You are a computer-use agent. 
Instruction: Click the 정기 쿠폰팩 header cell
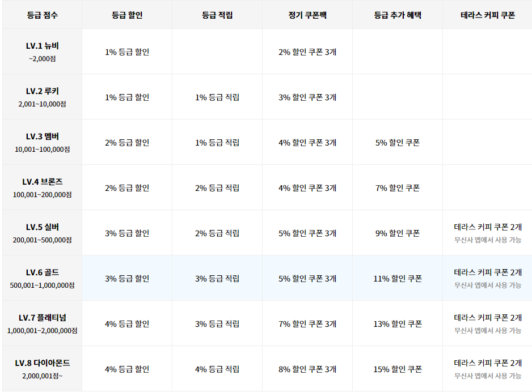(307, 15)
